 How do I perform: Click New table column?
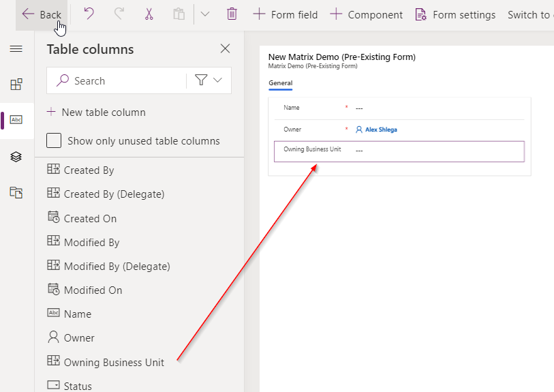pyautogui.click(x=97, y=112)
